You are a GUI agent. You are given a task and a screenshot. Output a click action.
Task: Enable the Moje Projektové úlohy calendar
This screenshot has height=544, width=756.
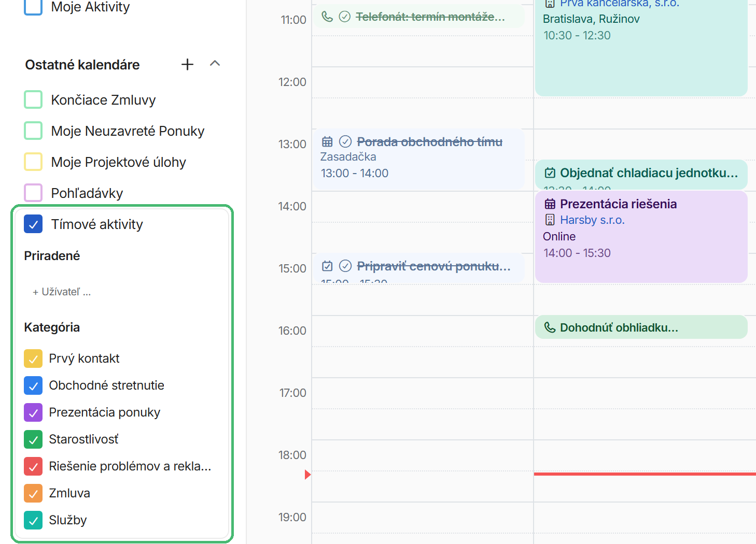[x=33, y=162]
